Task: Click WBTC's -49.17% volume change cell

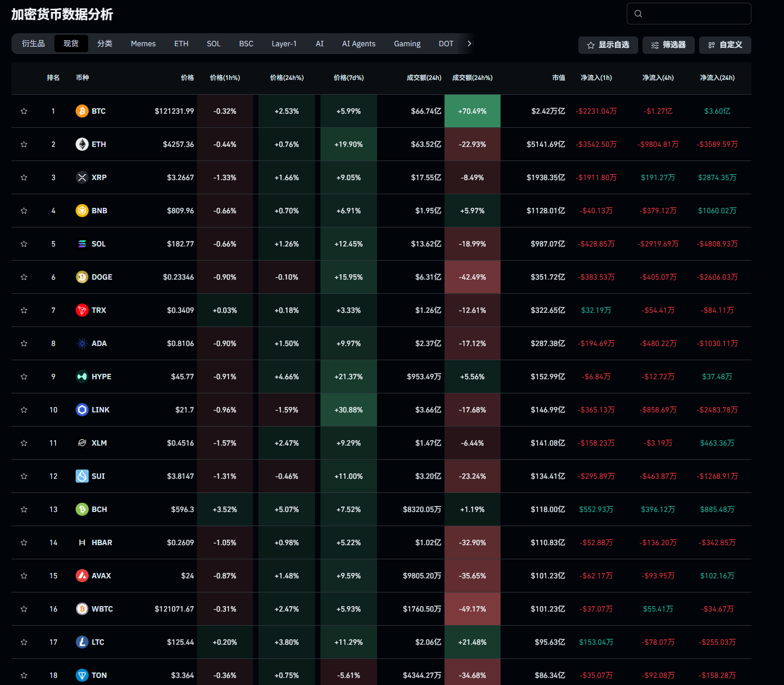Action: pos(472,609)
